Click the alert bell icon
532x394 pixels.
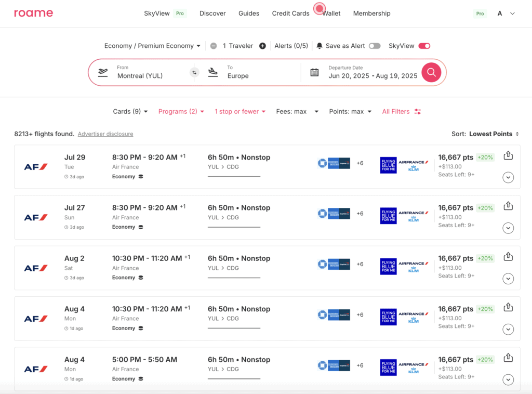point(320,46)
